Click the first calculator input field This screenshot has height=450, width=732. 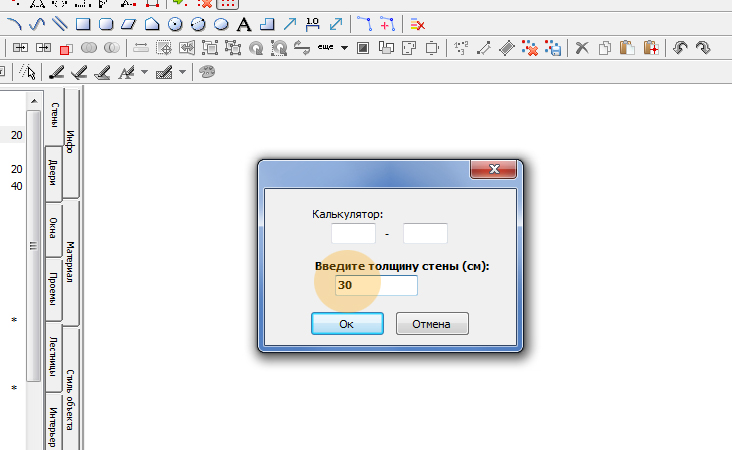353,234
